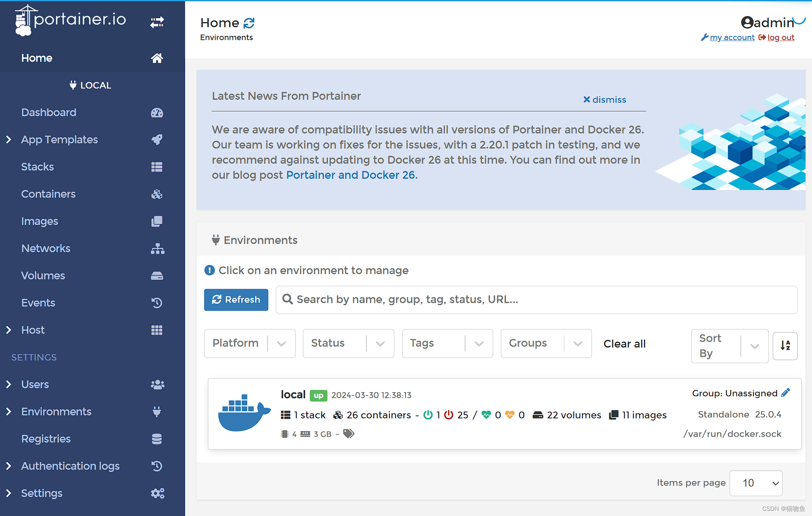Click the up status badge
This screenshot has height=516, width=812.
(318, 396)
